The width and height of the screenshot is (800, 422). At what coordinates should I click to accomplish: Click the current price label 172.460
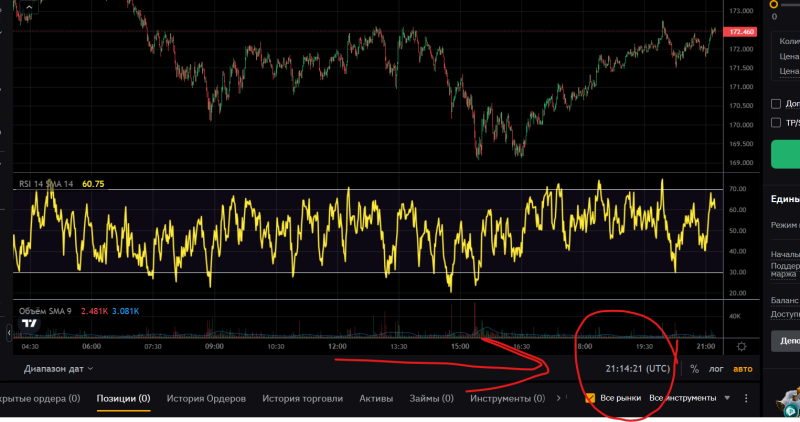tap(740, 32)
